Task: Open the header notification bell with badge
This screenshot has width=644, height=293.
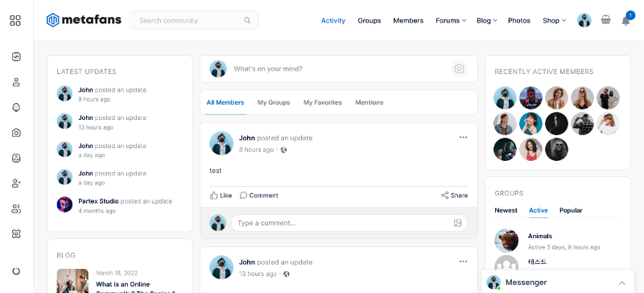Action: (x=626, y=20)
